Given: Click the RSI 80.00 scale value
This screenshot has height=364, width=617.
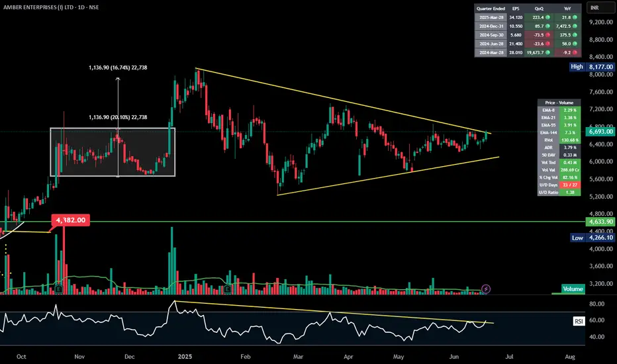Looking at the screenshot, I should (597, 304).
